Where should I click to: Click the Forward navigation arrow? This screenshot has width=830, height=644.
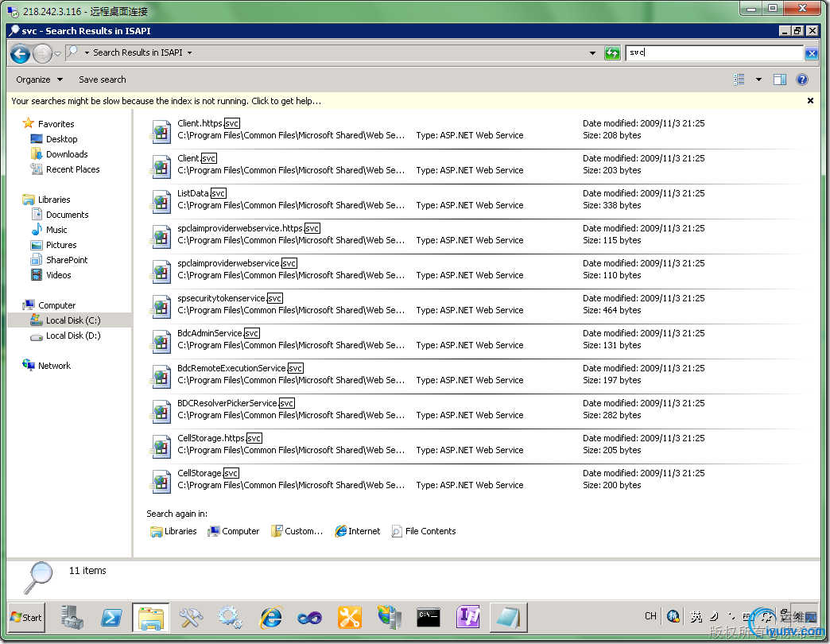click(42, 53)
